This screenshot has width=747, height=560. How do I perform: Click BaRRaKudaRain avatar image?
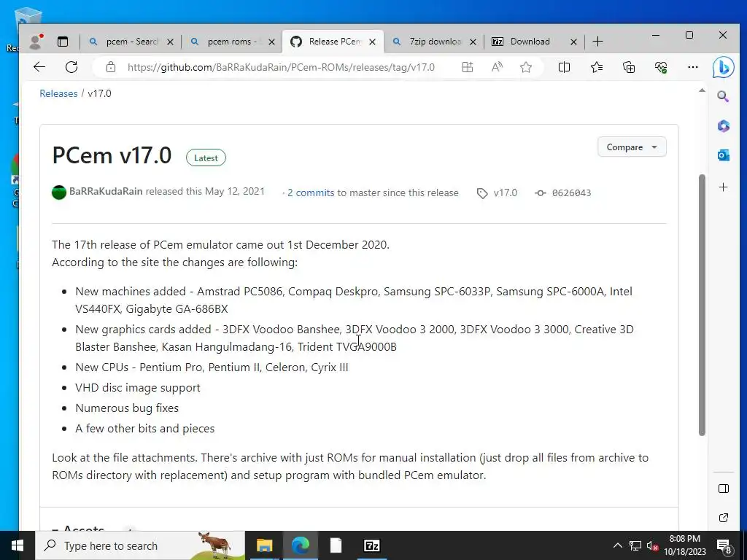(x=59, y=192)
